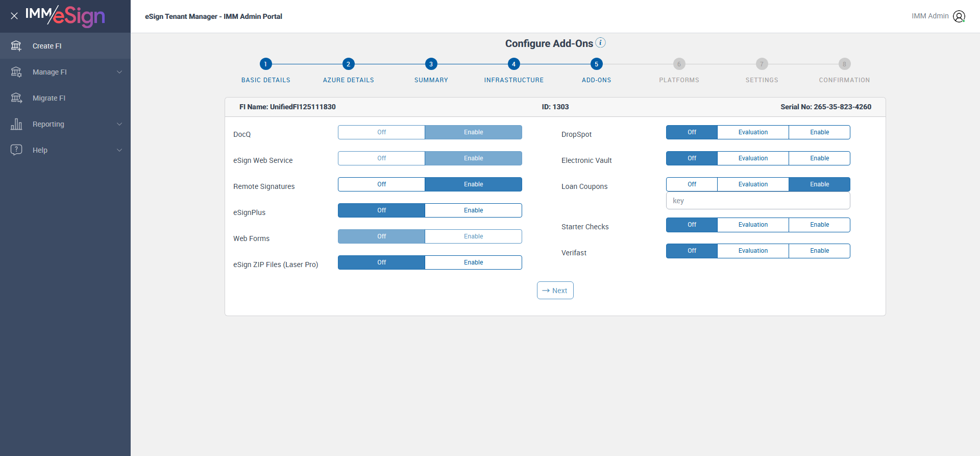This screenshot has width=980, height=456.
Task: Jump to step 3 Summary circle
Action: [x=431, y=64]
